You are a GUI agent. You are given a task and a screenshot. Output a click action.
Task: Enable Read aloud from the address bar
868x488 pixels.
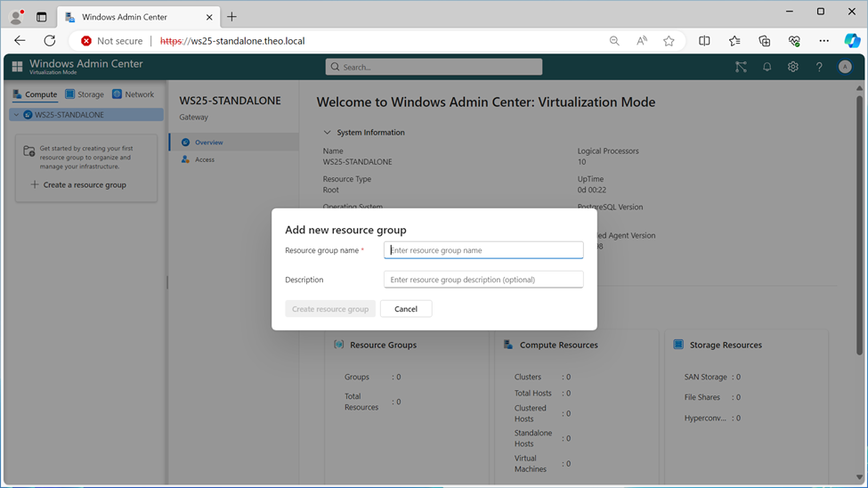click(x=642, y=41)
